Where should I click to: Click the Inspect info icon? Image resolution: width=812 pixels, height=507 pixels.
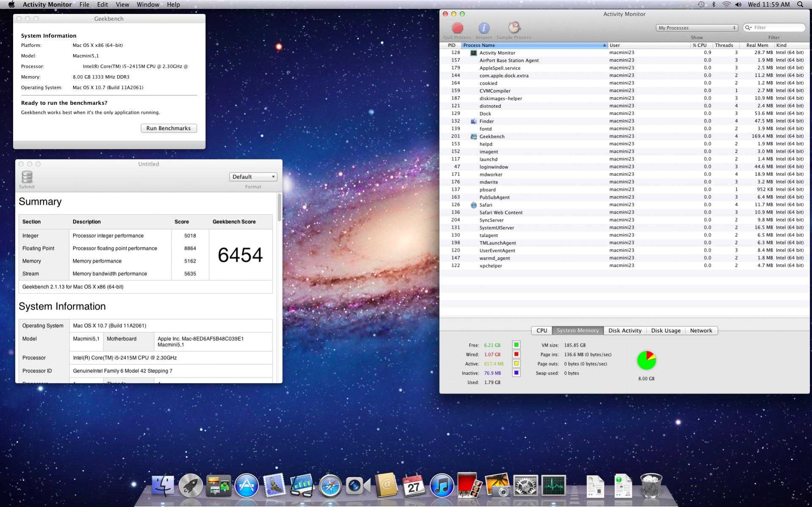(484, 28)
